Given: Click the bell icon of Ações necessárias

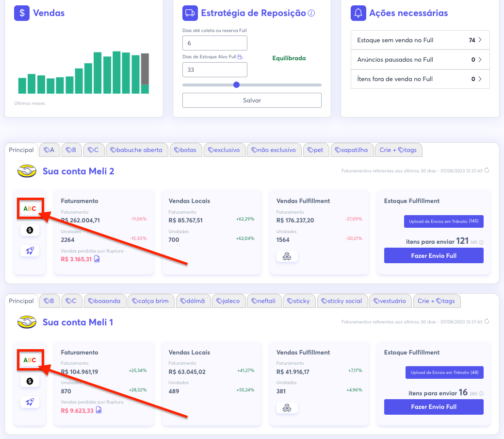Looking at the screenshot, I should pyautogui.click(x=358, y=13).
